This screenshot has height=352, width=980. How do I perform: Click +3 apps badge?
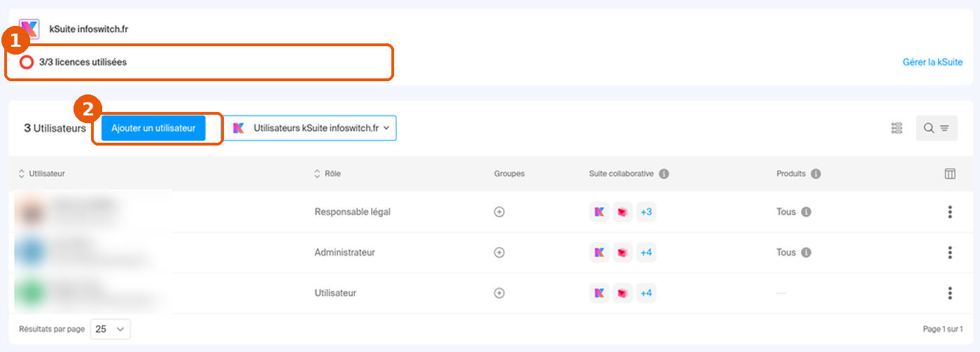(646, 212)
